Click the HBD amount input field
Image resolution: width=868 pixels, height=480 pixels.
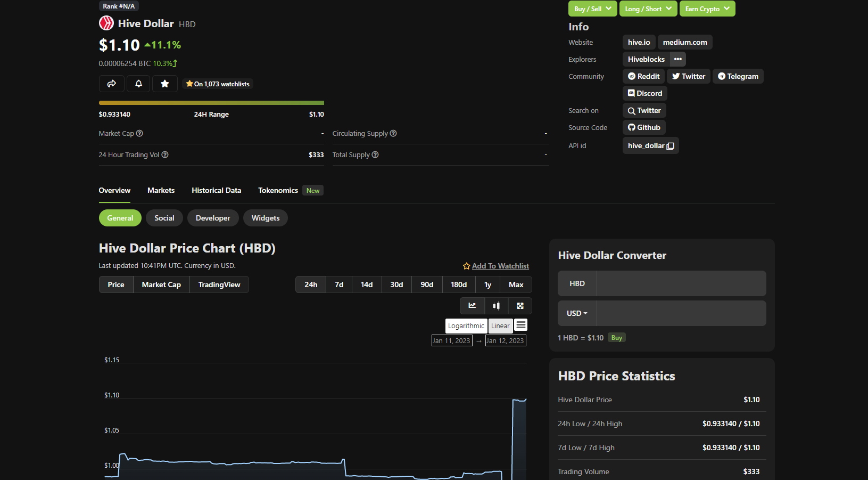tap(681, 283)
